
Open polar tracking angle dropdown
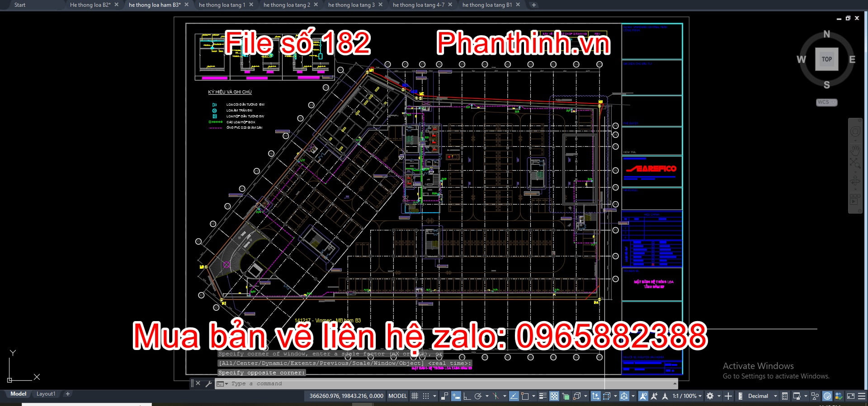[x=487, y=396]
